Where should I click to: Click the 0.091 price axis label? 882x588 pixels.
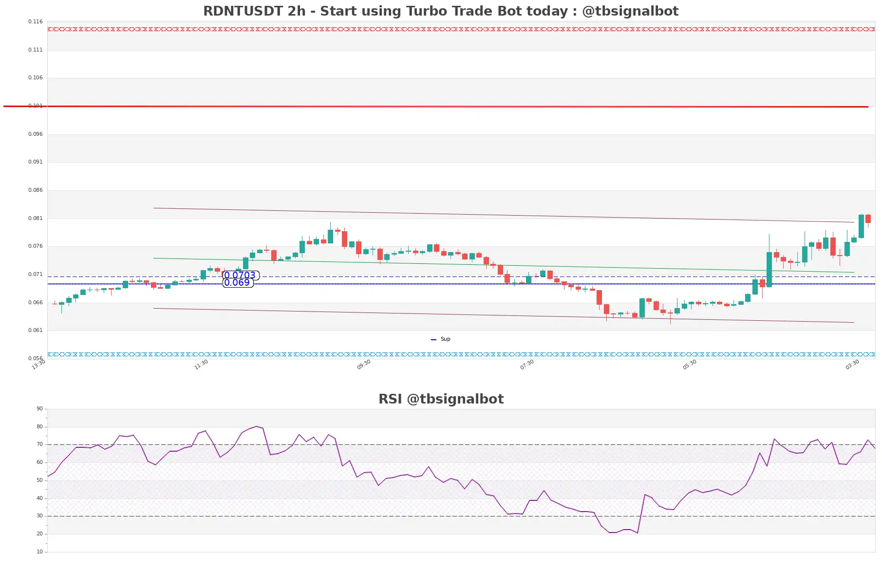tap(36, 162)
